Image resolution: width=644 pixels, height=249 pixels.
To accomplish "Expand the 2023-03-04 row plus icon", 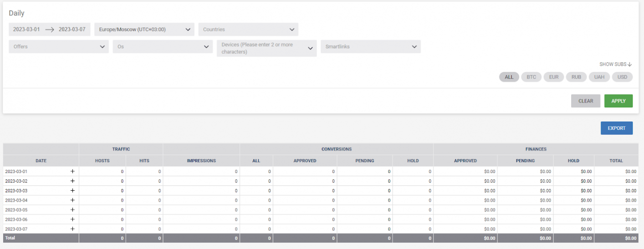I will [72, 200].
